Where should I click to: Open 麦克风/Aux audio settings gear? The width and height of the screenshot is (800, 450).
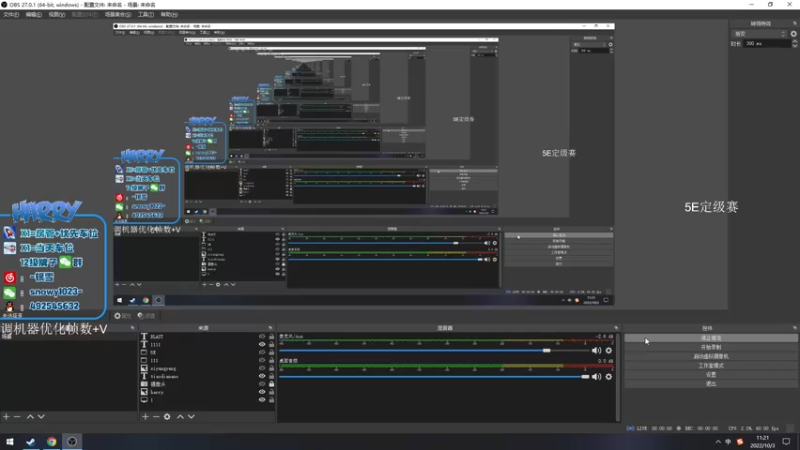(609, 351)
